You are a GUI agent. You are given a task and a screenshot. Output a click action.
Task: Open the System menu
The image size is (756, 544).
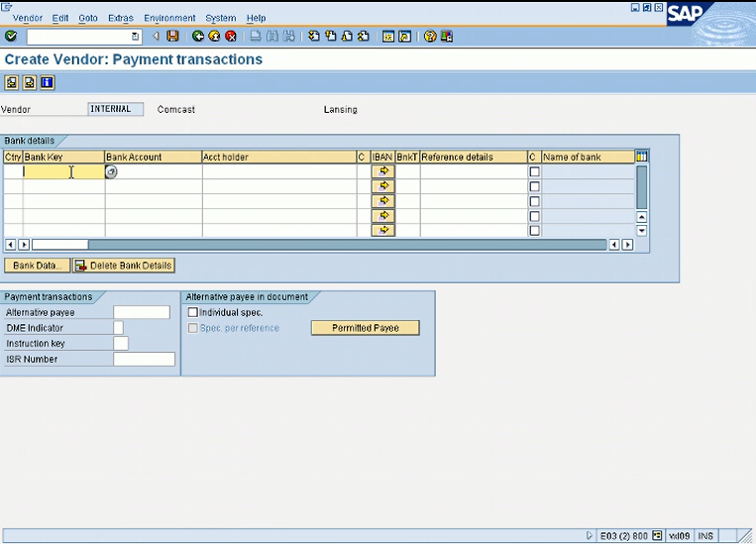click(221, 18)
